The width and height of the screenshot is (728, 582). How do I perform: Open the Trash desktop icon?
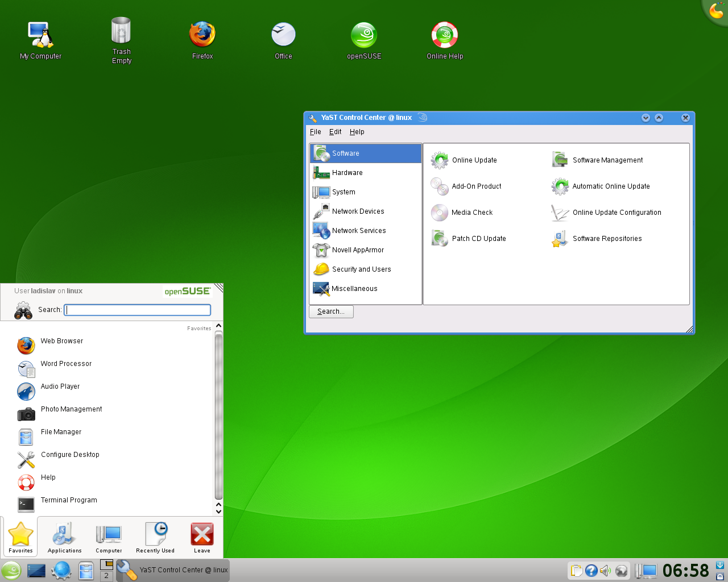click(122, 40)
